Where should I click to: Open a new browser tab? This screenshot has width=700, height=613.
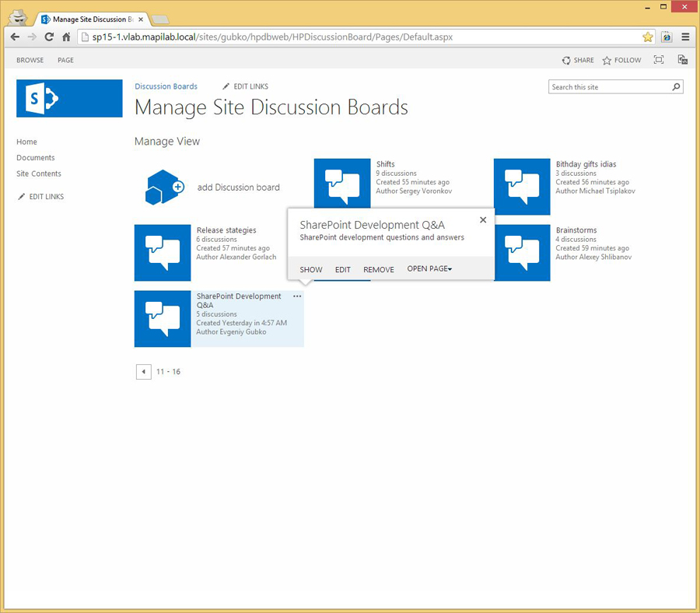(160, 19)
